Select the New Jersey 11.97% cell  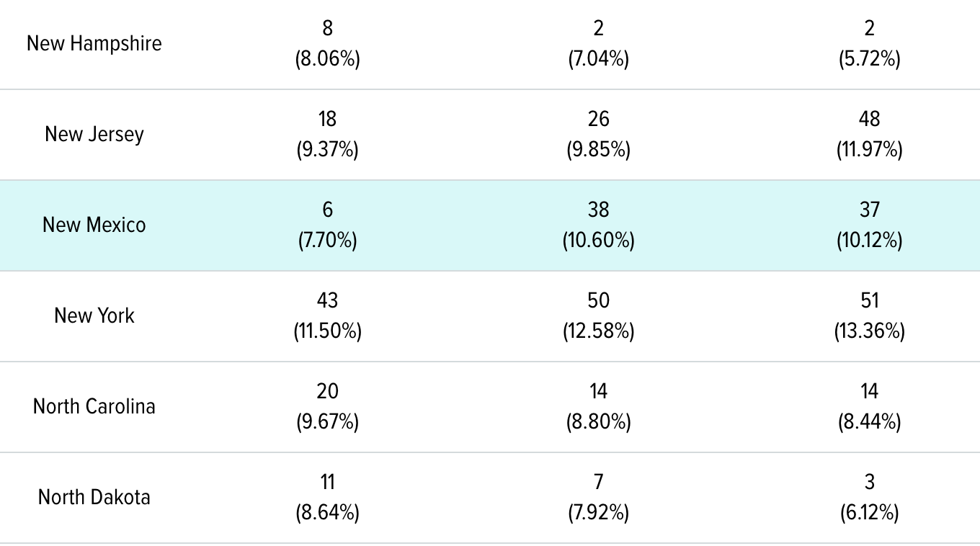pos(869,149)
